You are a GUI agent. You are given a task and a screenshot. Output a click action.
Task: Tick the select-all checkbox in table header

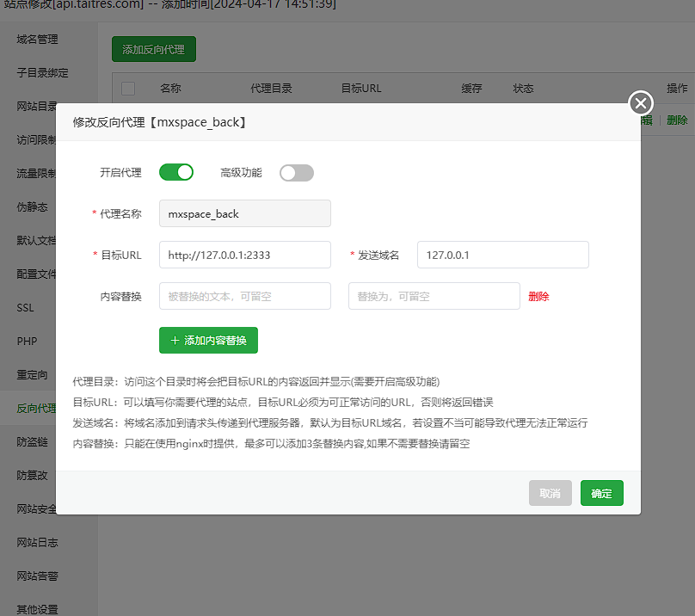point(128,89)
